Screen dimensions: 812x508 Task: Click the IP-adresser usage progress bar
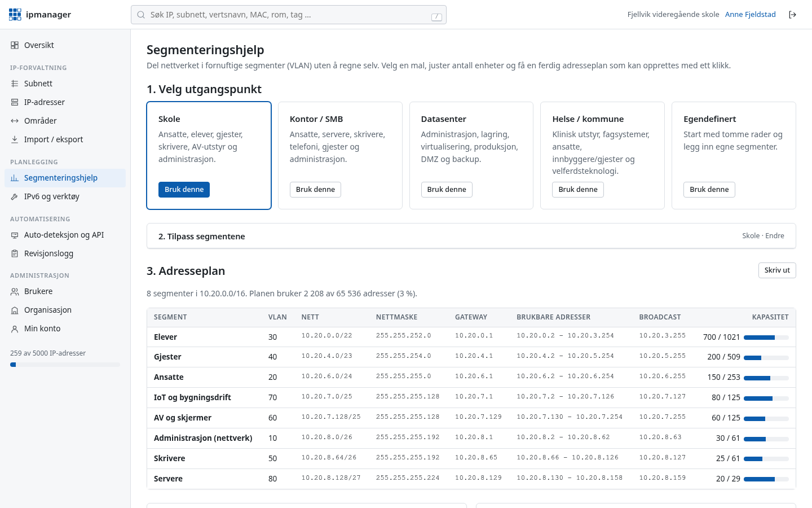click(x=65, y=365)
